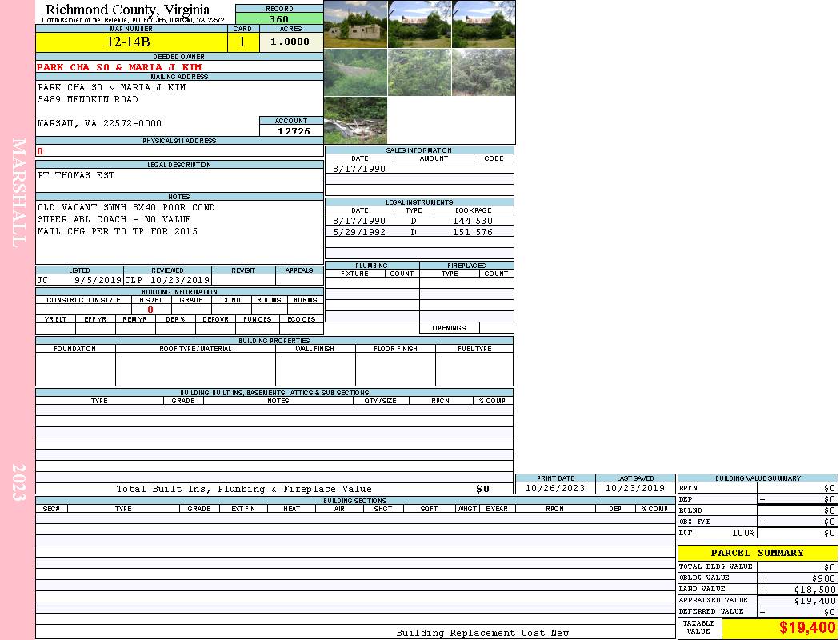840x640 pixels.
Task: Click the card number 1 field
Action: (x=242, y=42)
